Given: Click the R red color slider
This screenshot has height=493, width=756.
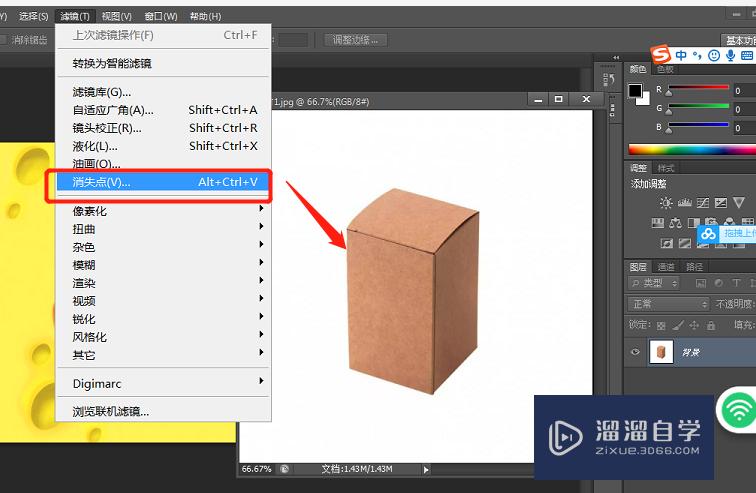Looking at the screenshot, I should click(698, 88).
